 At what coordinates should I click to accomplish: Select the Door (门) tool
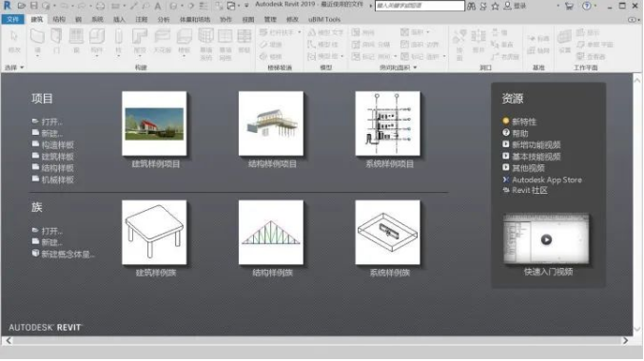56,42
